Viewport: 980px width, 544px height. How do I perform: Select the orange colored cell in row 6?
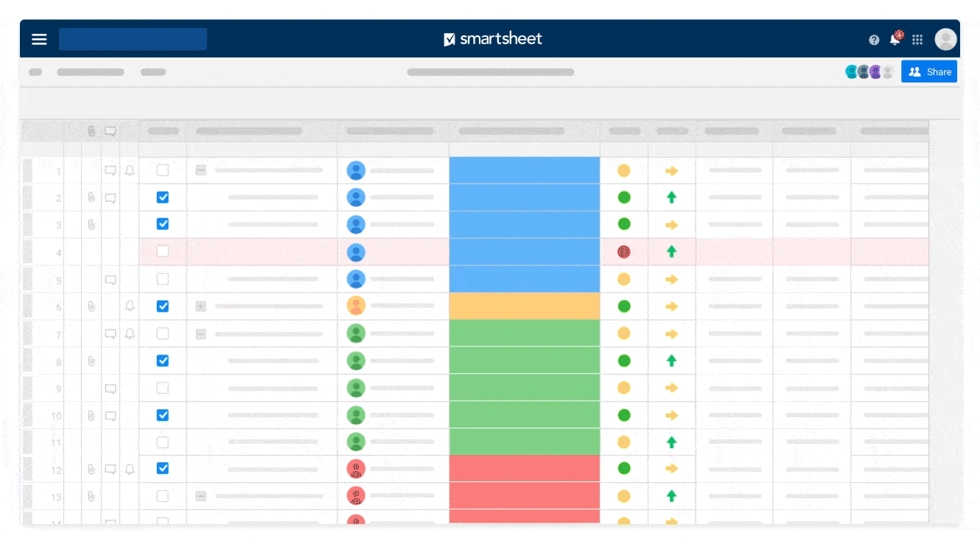(x=524, y=306)
